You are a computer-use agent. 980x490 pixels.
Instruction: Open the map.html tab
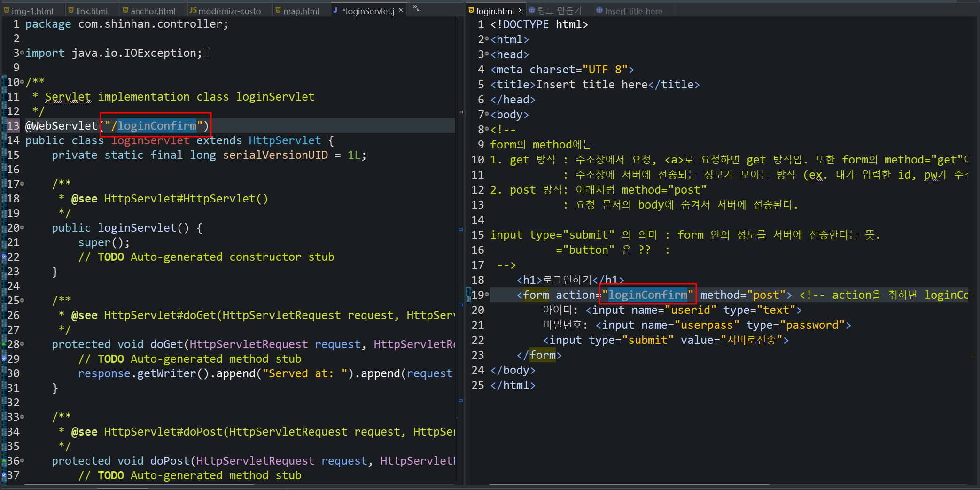point(297,11)
